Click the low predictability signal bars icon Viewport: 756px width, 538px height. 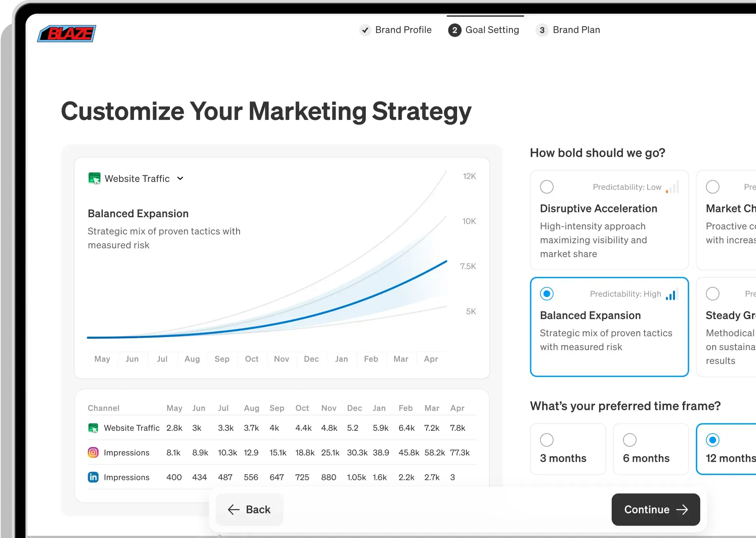672,187
